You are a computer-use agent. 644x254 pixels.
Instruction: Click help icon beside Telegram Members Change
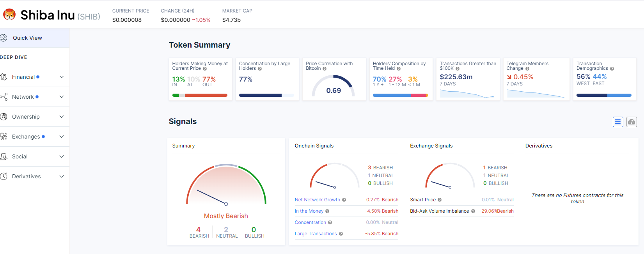coord(527,69)
